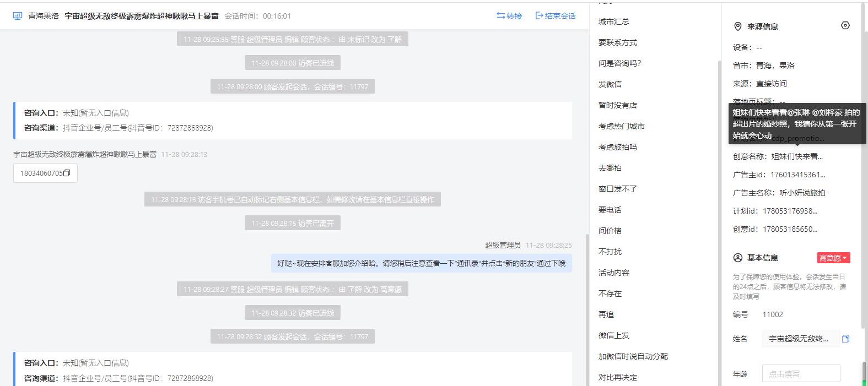Click the 超级管理员 reply message bubble
Viewport: 868px width, 386px height.
(x=422, y=263)
